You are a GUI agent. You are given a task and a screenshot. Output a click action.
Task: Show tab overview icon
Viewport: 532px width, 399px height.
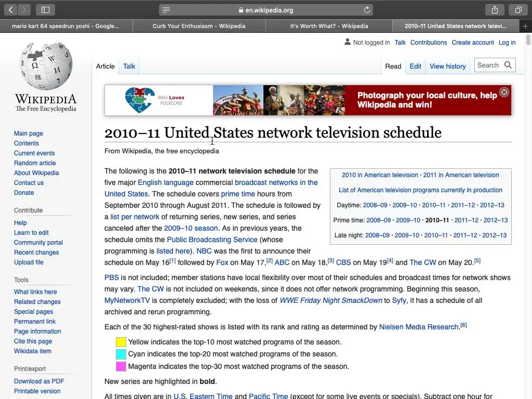point(518,10)
